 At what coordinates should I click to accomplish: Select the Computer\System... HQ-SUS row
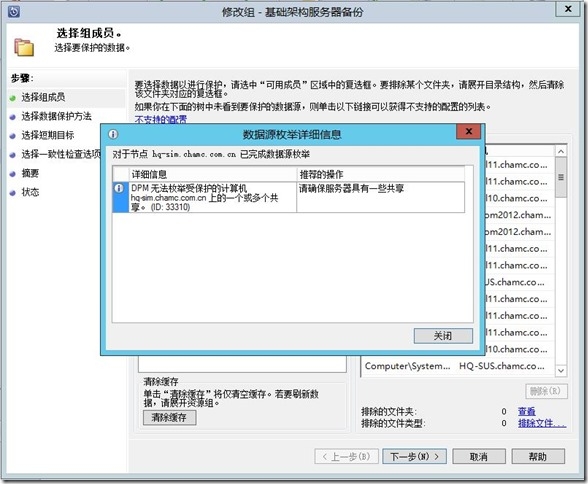(458, 366)
